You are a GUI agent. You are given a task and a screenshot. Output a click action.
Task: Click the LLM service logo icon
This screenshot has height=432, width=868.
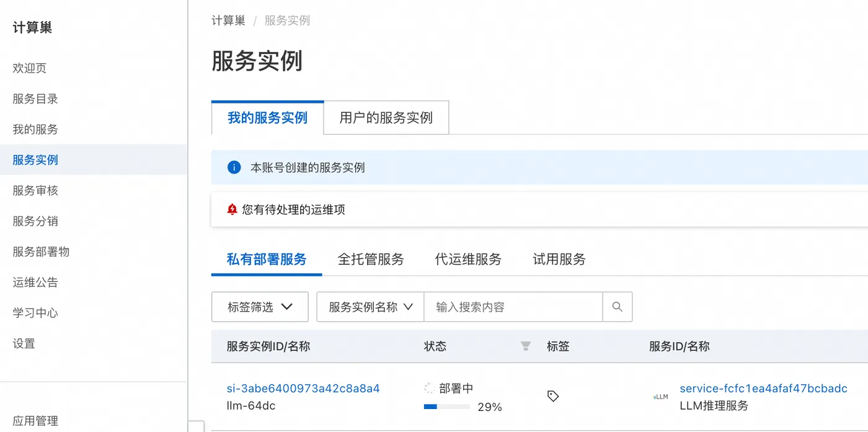(661, 397)
